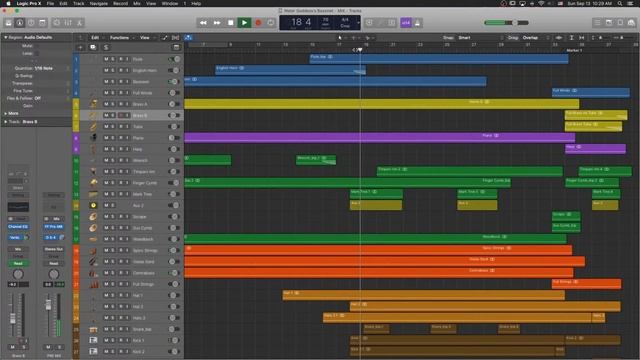Open Smart Controls from the control bar
Screen dimensions: 640x360
pos(57,23)
